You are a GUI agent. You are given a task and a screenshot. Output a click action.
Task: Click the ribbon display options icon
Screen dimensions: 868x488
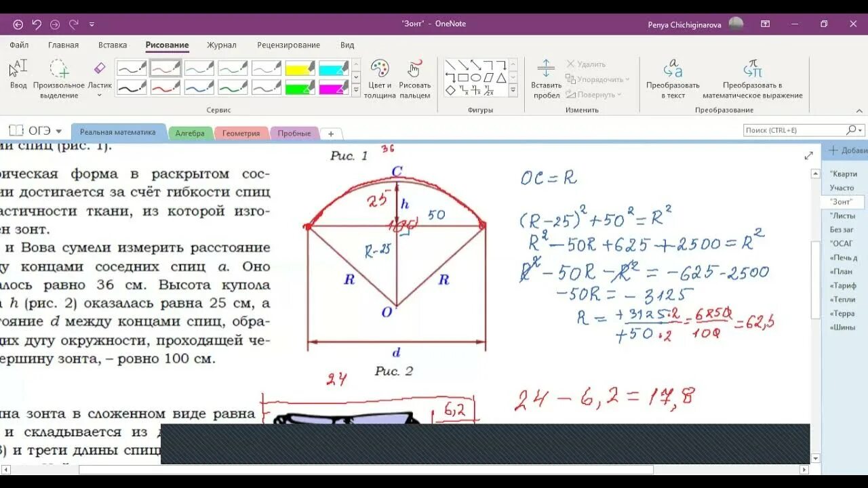click(765, 24)
